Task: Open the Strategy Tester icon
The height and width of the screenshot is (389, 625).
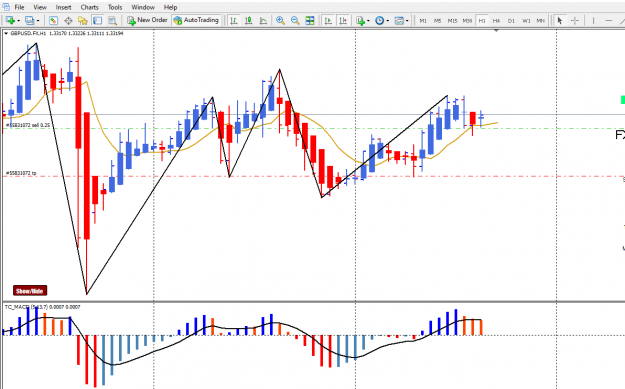Action: [112, 20]
